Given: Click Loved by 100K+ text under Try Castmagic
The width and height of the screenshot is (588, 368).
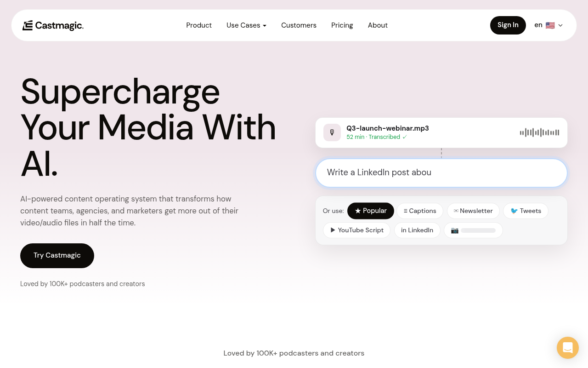Looking at the screenshot, I should point(83,284).
